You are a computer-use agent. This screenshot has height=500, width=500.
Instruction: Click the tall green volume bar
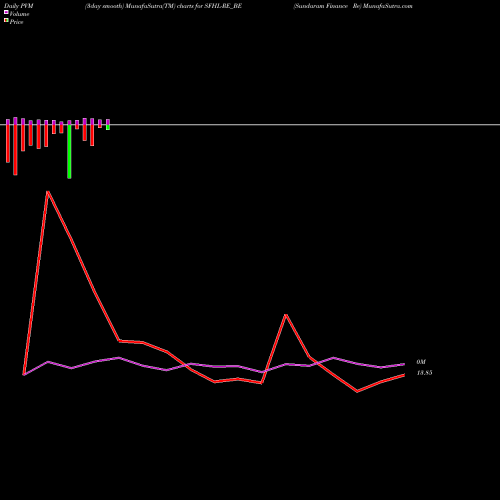69,151
